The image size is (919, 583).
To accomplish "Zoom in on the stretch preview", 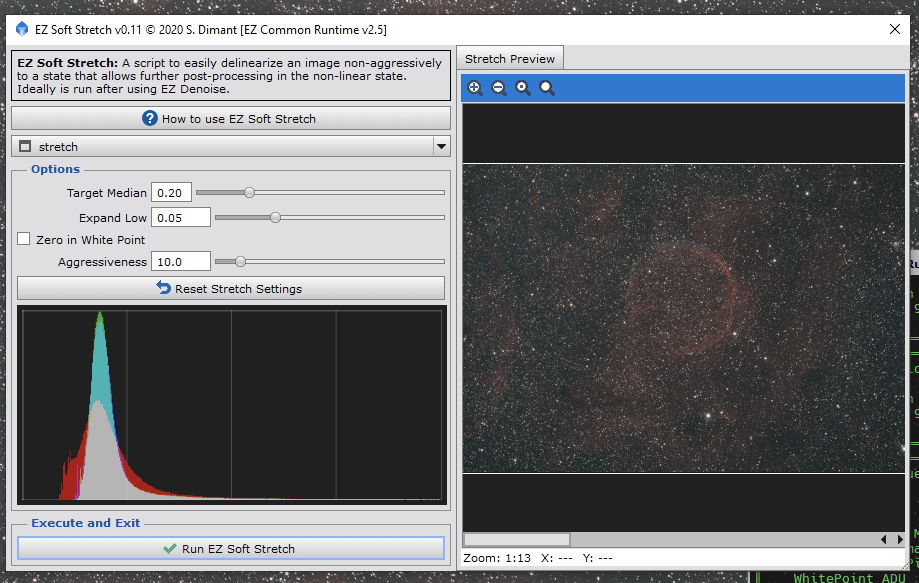I will coord(475,88).
